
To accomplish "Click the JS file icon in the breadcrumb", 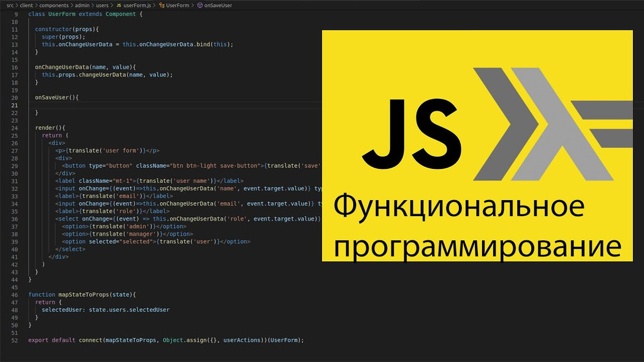I will [119, 5].
